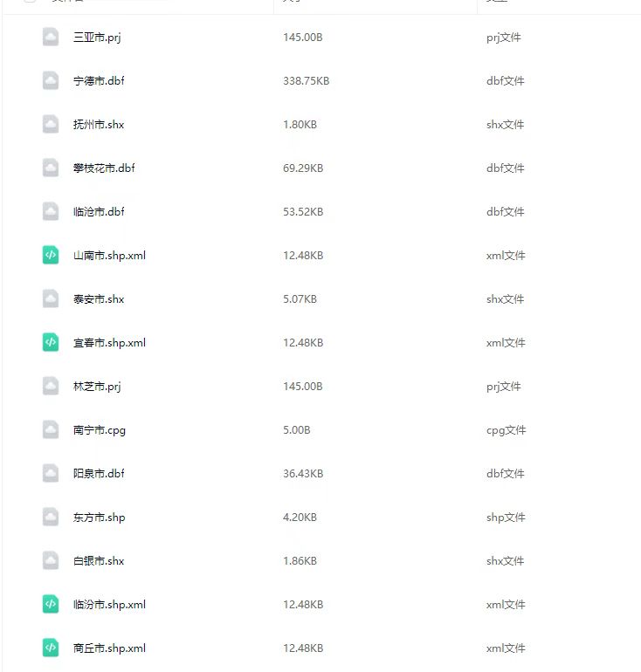This screenshot has height=672, width=641.
Task: Open the file named 抚州市.shx
Action: [99, 125]
